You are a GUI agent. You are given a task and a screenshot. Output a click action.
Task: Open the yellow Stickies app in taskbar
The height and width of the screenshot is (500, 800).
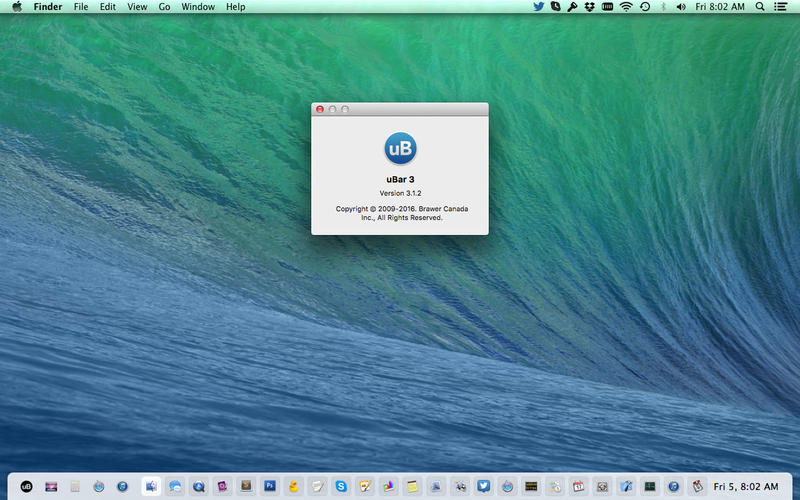(412, 487)
